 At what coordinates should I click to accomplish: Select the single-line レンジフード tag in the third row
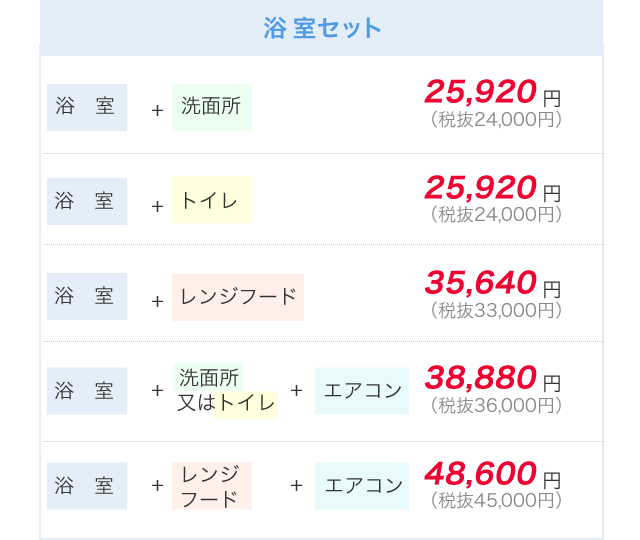point(238,297)
